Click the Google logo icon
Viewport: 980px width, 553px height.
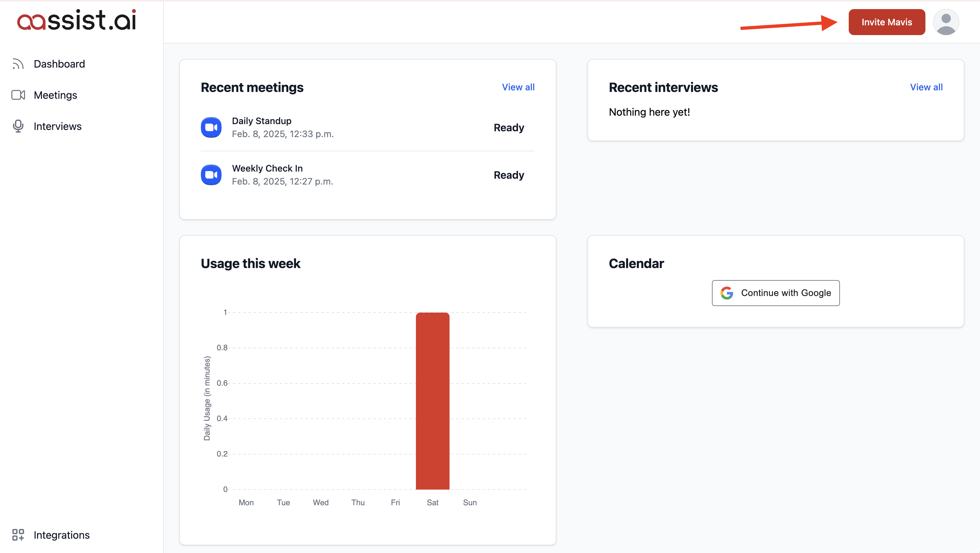pyautogui.click(x=727, y=293)
